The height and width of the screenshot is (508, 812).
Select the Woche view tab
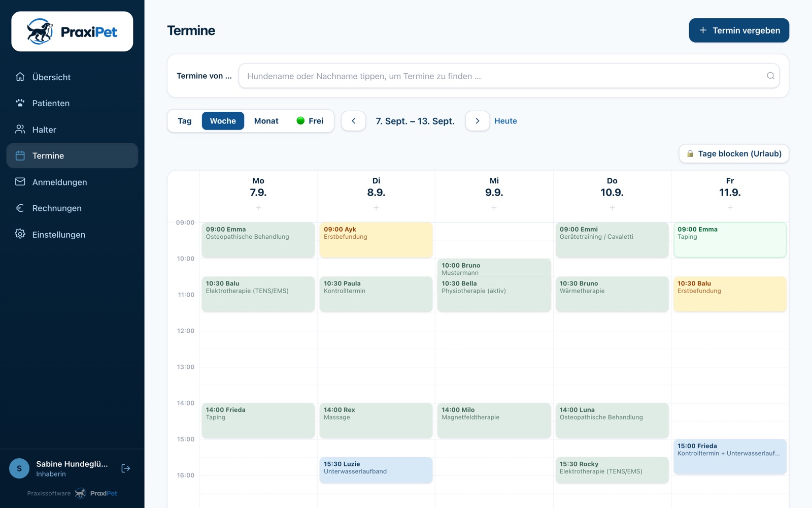pyautogui.click(x=223, y=121)
